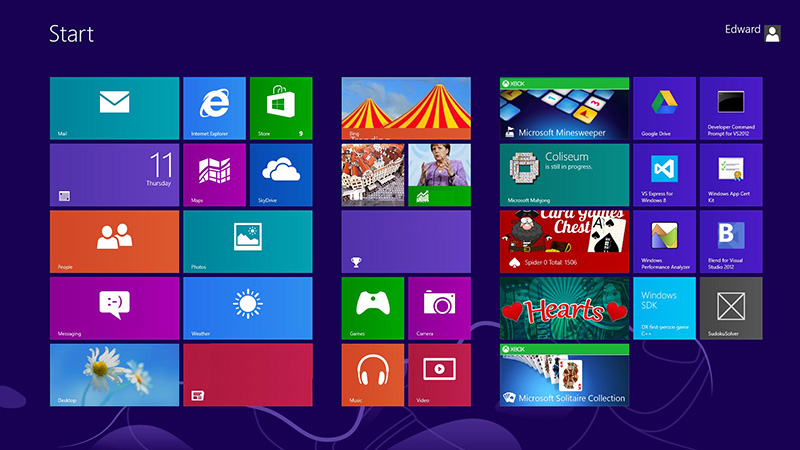Viewport: 800px width, 450px height.
Task: Open Microsoft Solitaire Collection tile
Action: click(564, 375)
